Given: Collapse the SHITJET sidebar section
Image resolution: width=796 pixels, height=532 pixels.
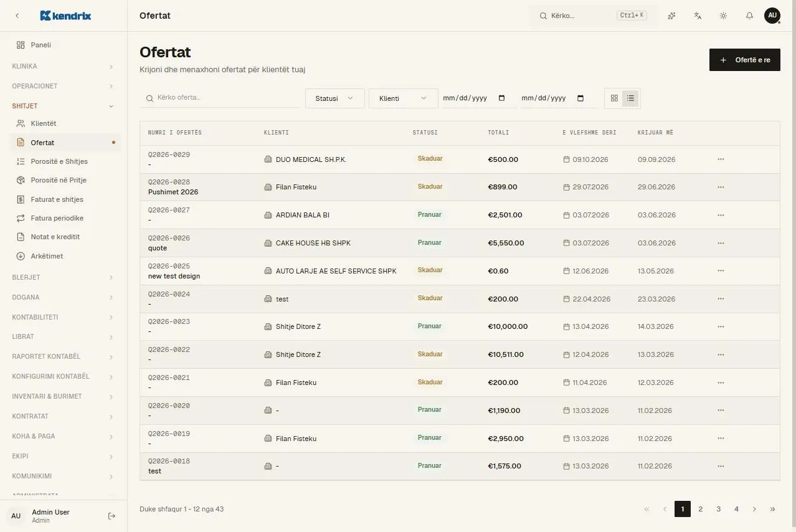Looking at the screenshot, I should [x=63, y=106].
